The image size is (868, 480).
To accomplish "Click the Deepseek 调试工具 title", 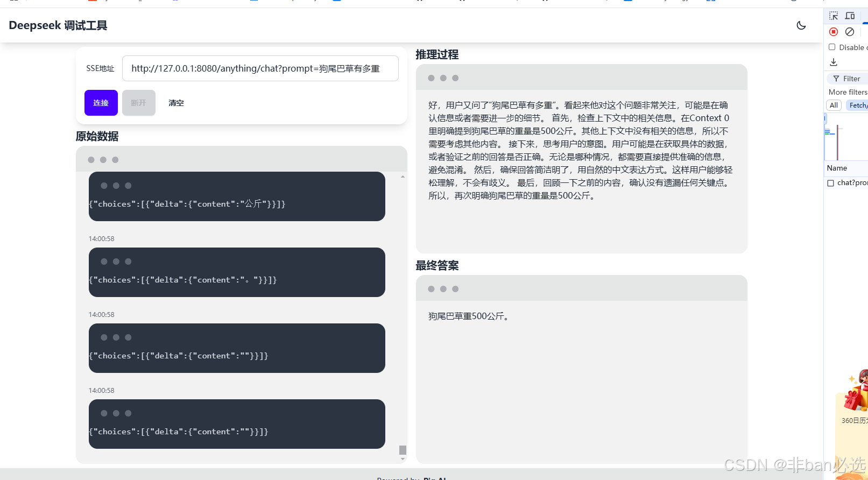I will point(58,25).
